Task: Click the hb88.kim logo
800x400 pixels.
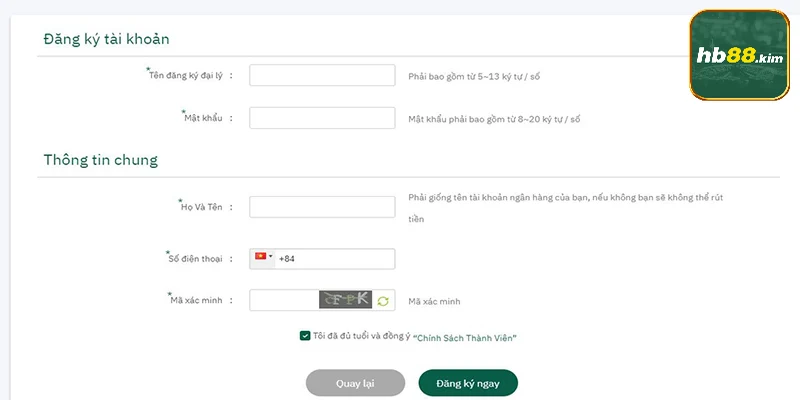Action: pyautogui.click(x=739, y=56)
